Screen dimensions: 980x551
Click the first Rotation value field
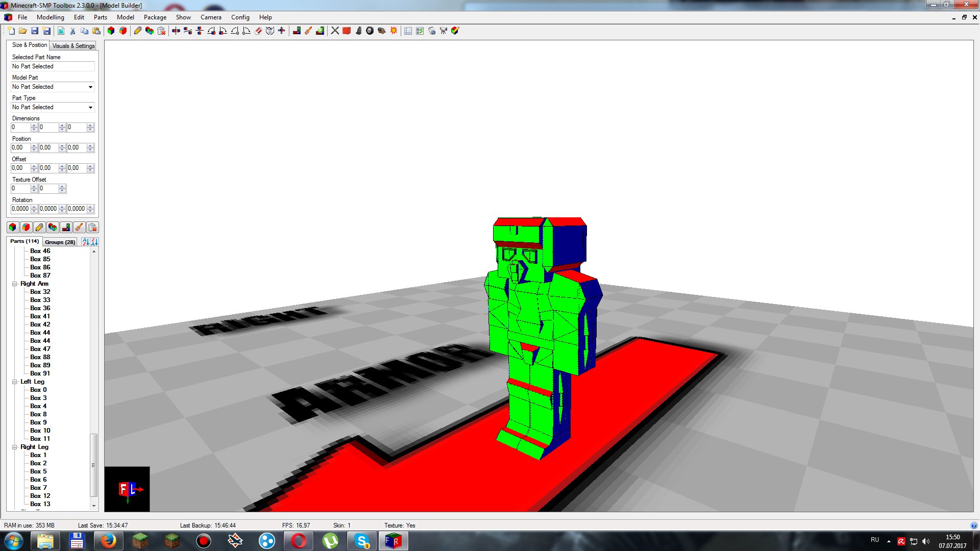pos(20,209)
